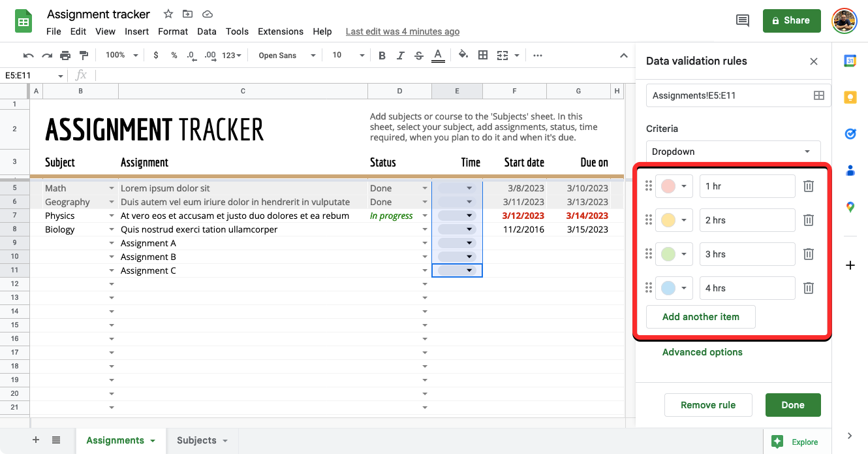Open comment history icon next to Share
The width and height of the screenshot is (868, 454).
pos(743,21)
